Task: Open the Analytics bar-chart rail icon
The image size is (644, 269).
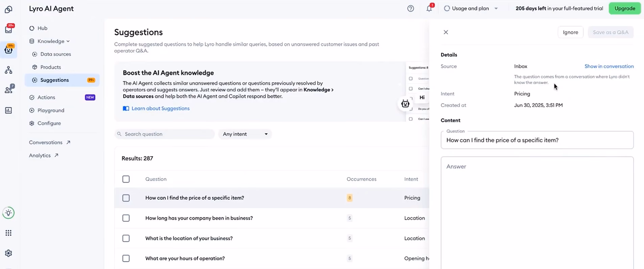Action: pyautogui.click(x=8, y=110)
